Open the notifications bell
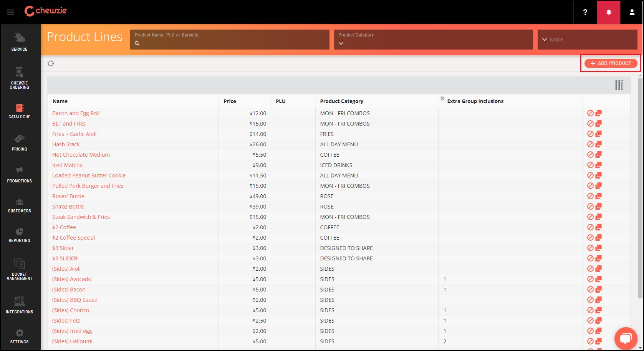This screenshot has height=351, width=644. (609, 12)
